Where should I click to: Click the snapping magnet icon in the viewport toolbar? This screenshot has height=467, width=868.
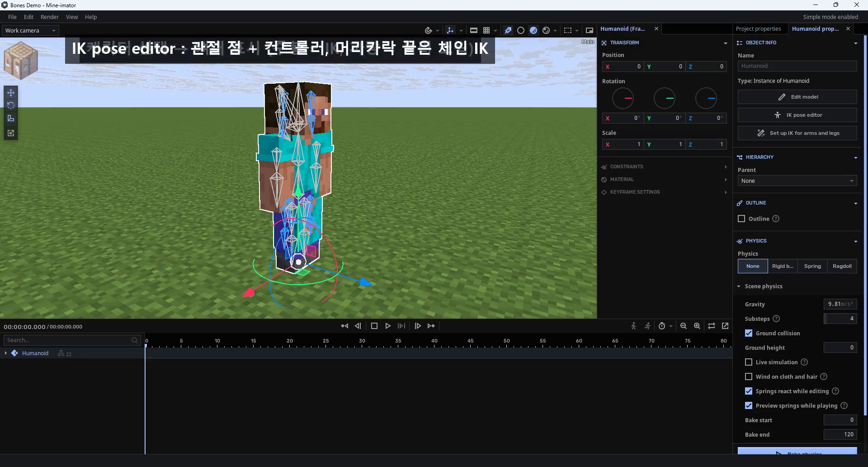429,30
